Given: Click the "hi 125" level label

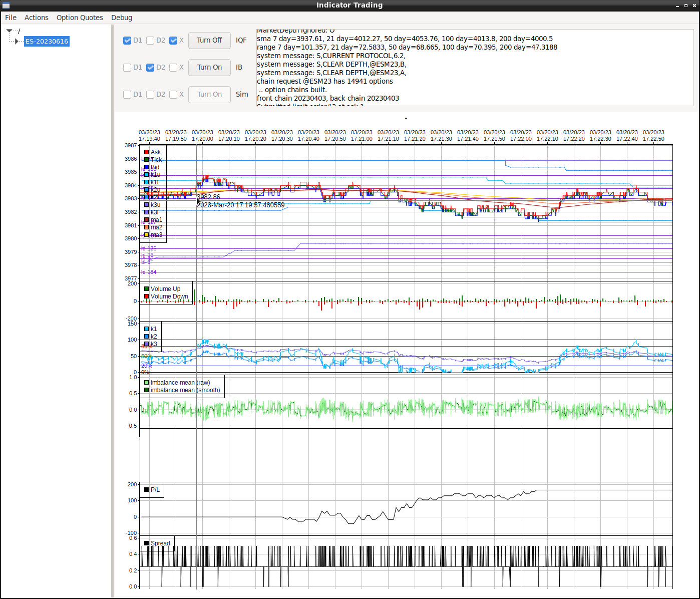Looking at the screenshot, I should point(149,248).
